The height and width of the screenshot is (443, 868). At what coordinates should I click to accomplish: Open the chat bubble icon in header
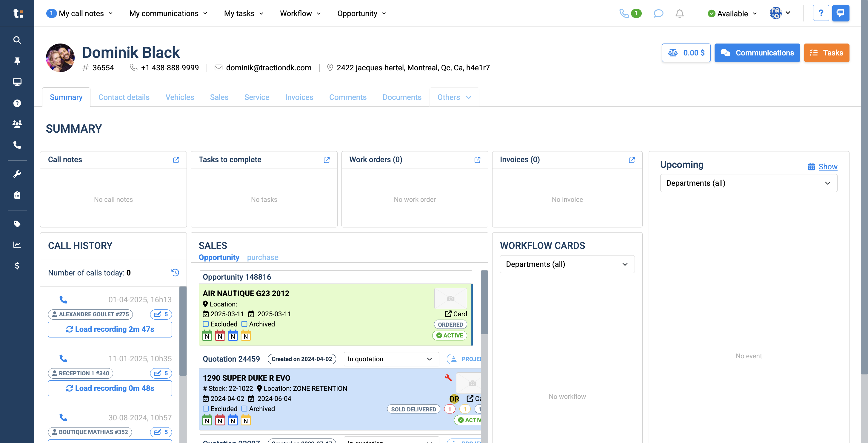point(658,13)
